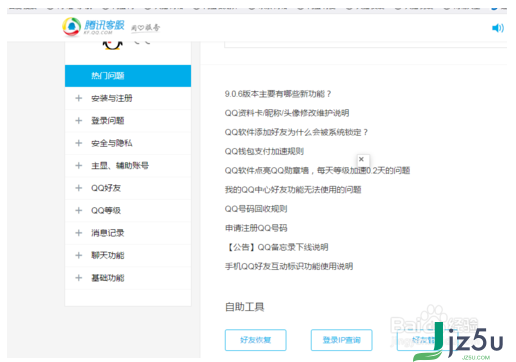The width and height of the screenshot is (516, 362).
Task: Open 9.0.6版本主要有哪些新功能 question
Action: tap(278, 94)
